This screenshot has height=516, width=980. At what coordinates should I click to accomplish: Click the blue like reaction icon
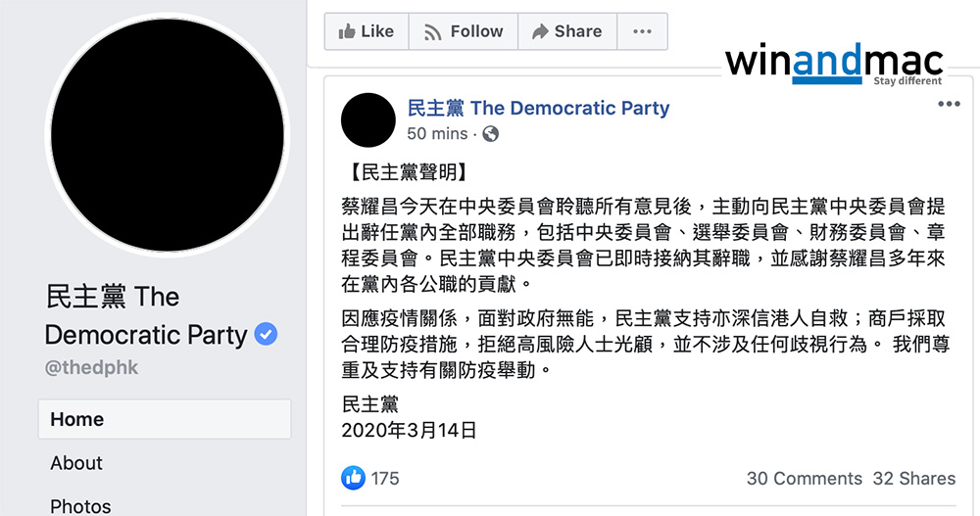click(x=353, y=478)
